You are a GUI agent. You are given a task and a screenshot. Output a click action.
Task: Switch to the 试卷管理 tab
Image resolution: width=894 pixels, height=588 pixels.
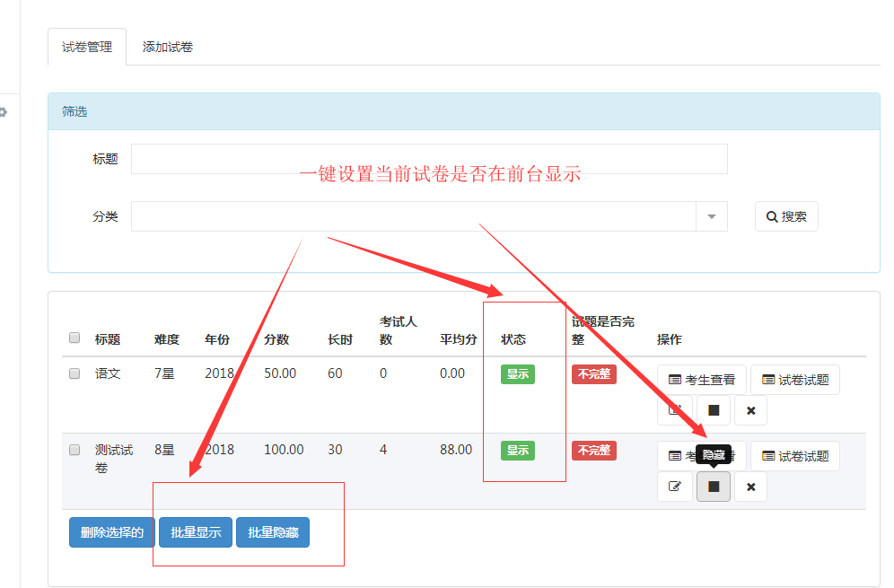pos(87,47)
